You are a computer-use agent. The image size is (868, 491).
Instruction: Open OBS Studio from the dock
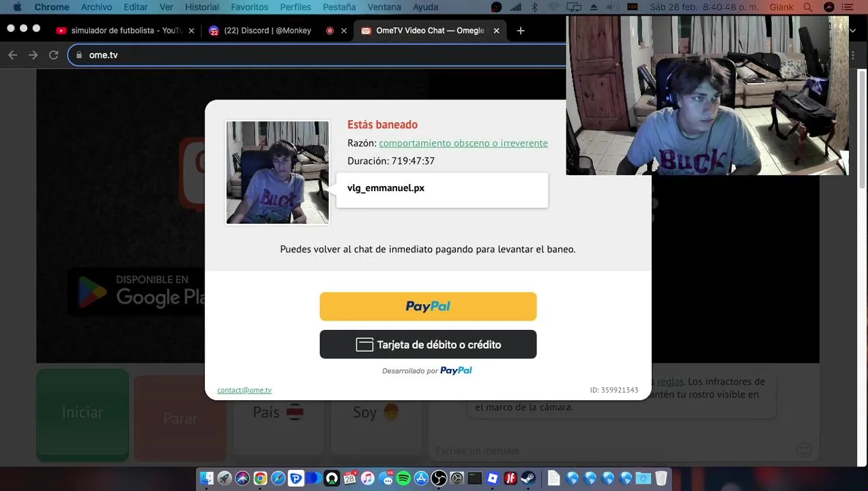(x=439, y=479)
